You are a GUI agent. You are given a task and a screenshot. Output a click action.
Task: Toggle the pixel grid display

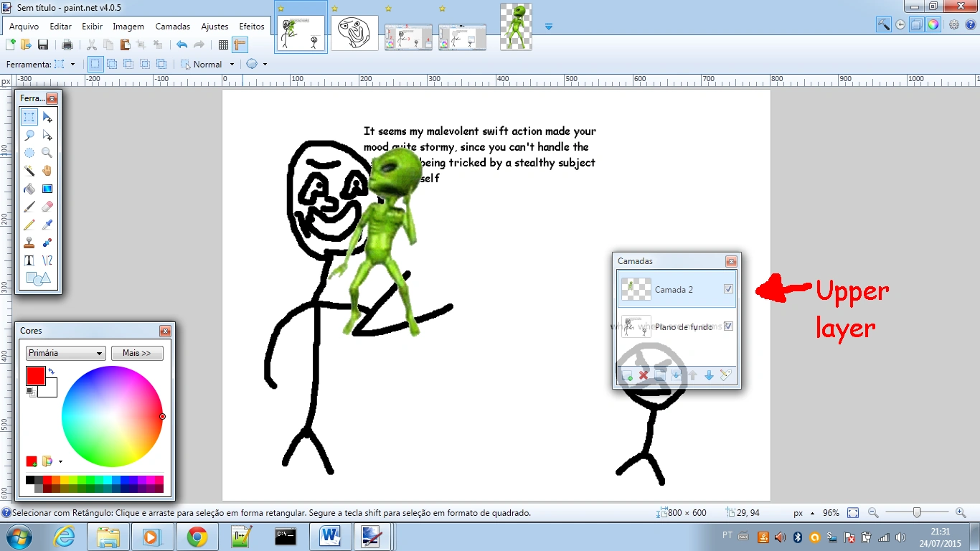(x=223, y=44)
